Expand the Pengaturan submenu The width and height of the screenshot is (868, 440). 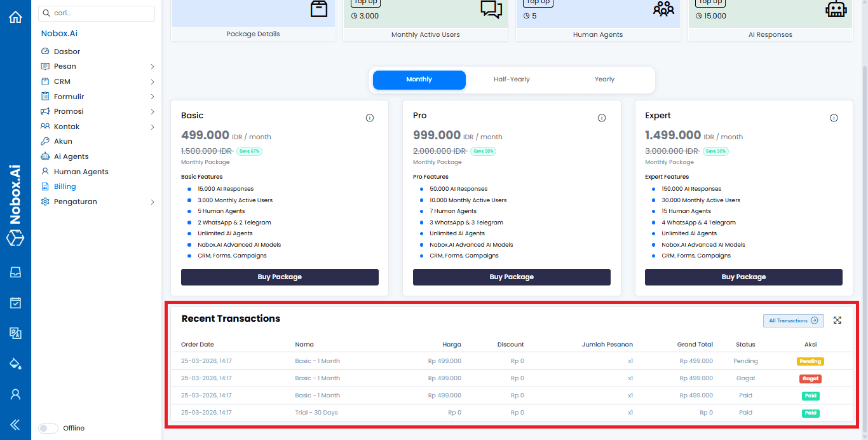point(153,202)
